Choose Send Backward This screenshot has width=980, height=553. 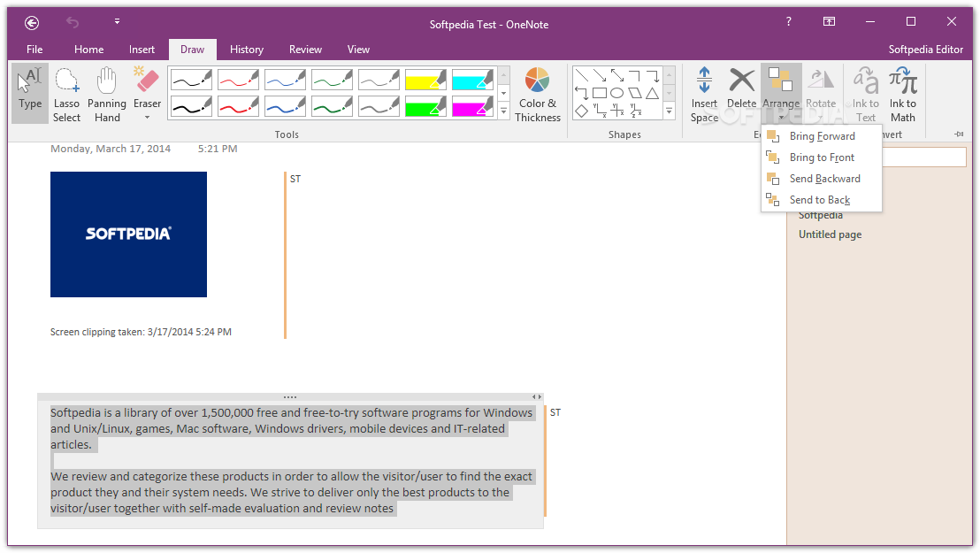point(822,179)
